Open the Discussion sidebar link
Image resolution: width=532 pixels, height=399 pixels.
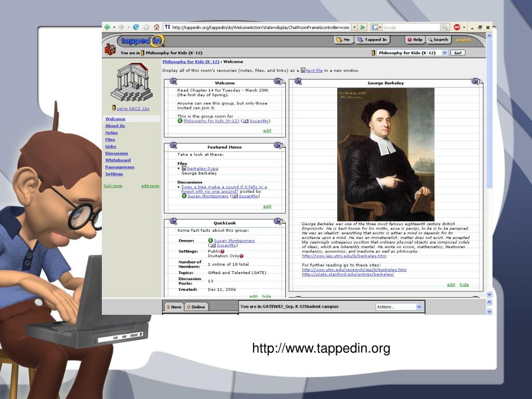pyautogui.click(x=116, y=153)
